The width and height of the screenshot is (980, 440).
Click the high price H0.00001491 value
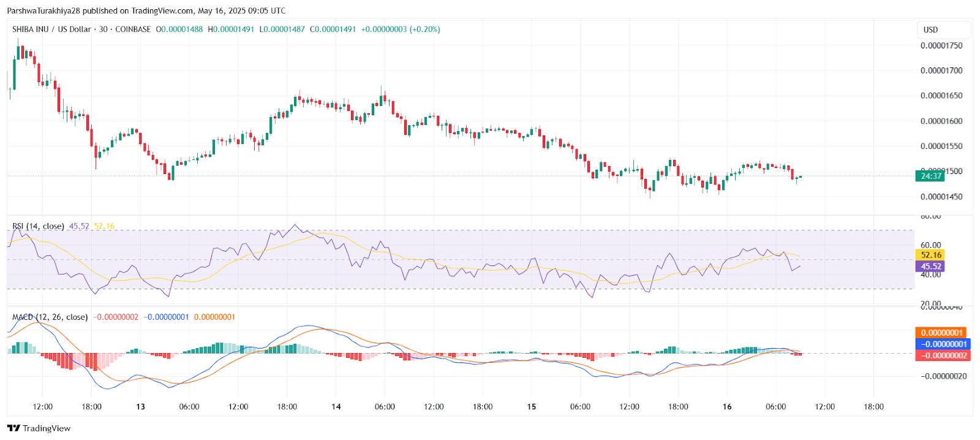point(231,29)
